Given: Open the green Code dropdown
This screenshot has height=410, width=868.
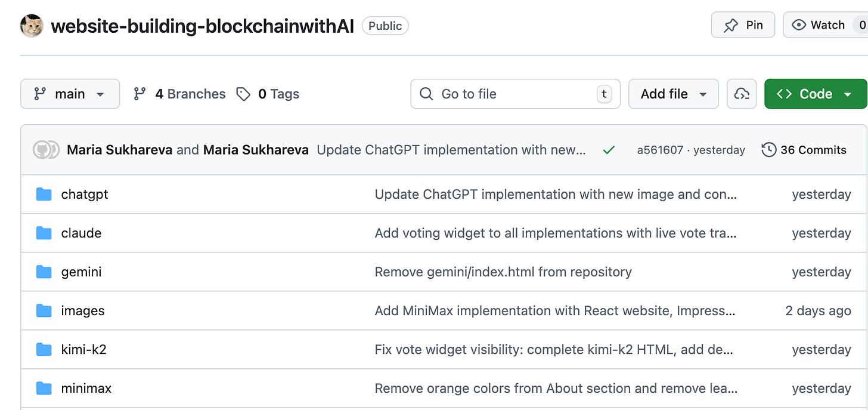Looking at the screenshot, I should click(x=815, y=94).
